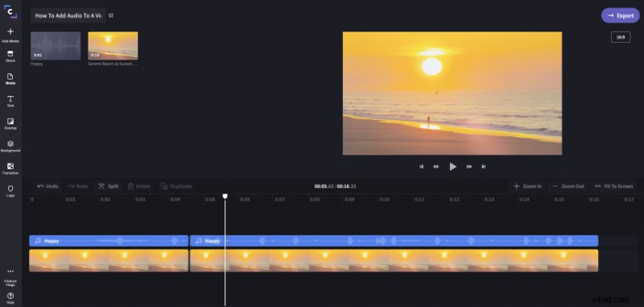
Task: Skip to end of video
Action: point(484,167)
